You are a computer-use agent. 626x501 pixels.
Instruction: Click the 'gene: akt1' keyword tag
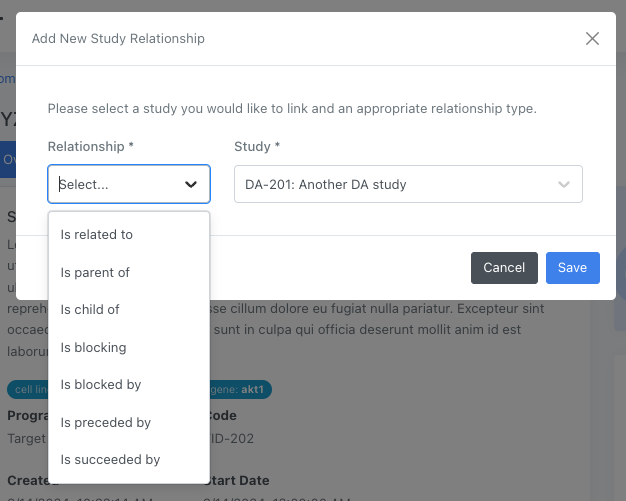pyautogui.click(x=241, y=389)
